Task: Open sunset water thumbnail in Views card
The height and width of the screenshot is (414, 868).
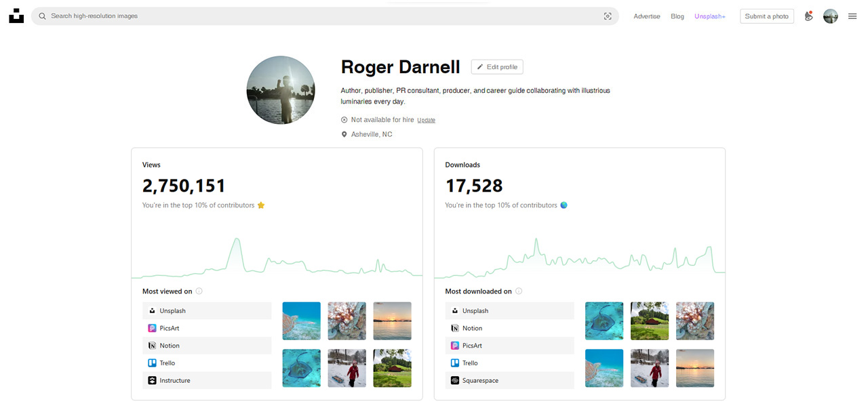Action: pos(393,321)
